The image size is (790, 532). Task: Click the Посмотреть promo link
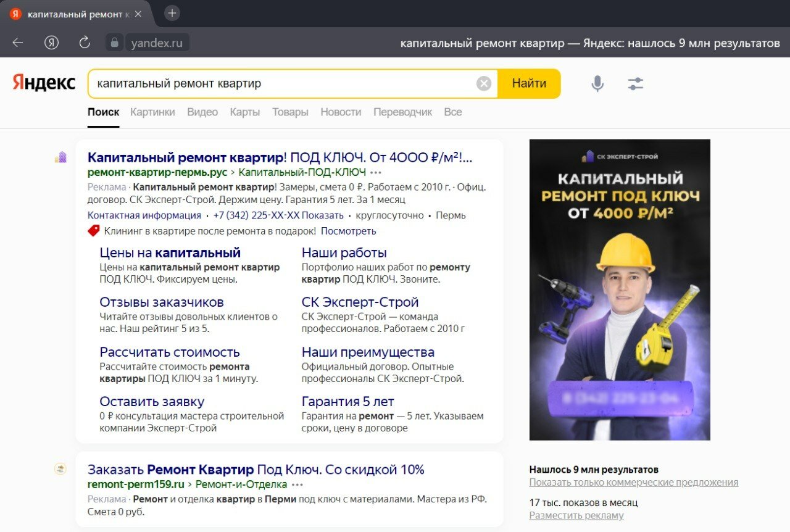click(x=348, y=231)
